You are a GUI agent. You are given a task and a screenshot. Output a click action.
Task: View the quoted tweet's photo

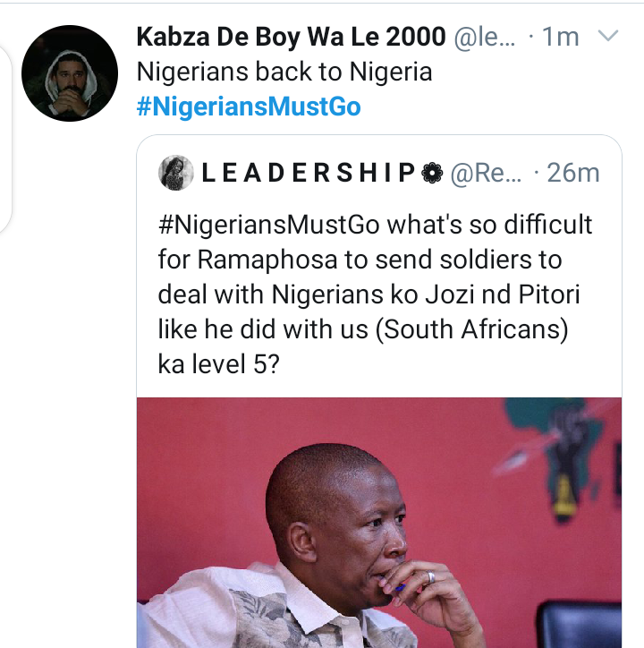tap(378, 522)
